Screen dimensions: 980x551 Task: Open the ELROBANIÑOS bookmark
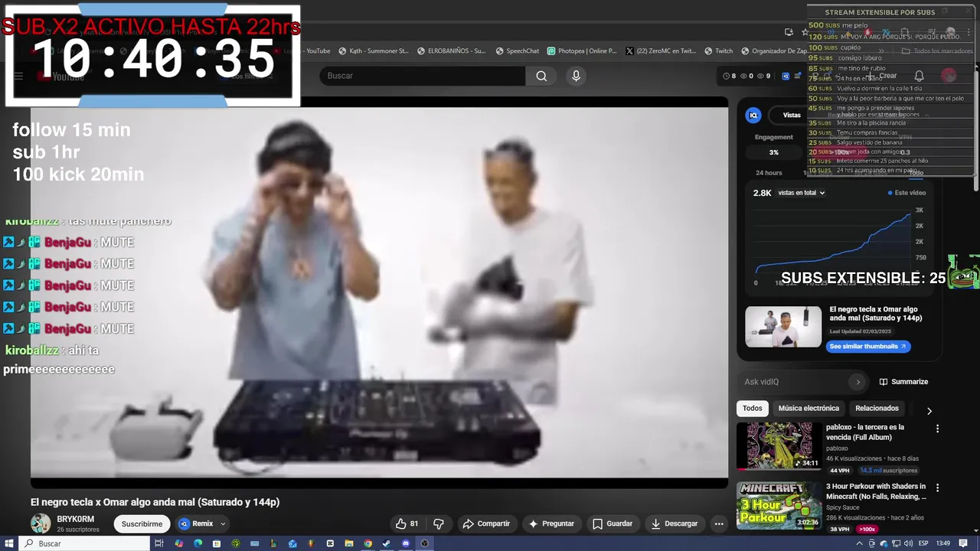tap(451, 51)
